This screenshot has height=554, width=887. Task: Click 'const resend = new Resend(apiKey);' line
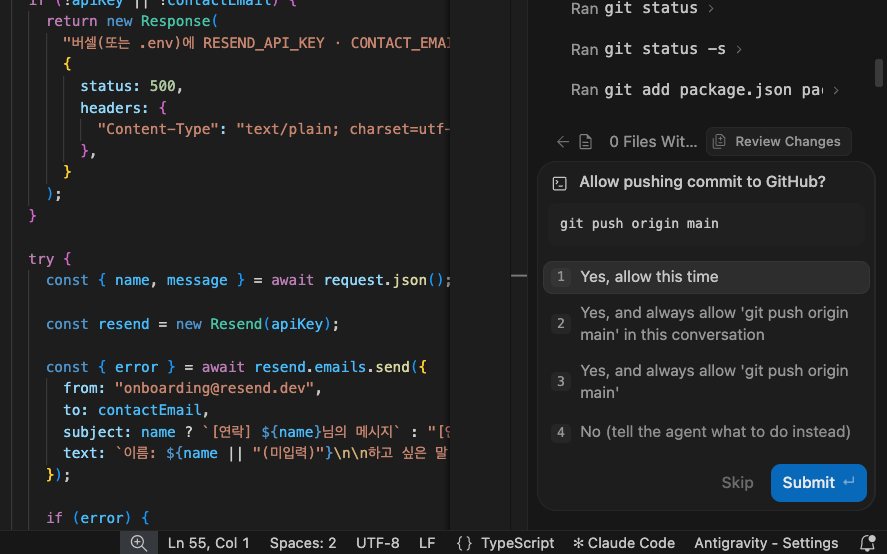click(x=192, y=324)
